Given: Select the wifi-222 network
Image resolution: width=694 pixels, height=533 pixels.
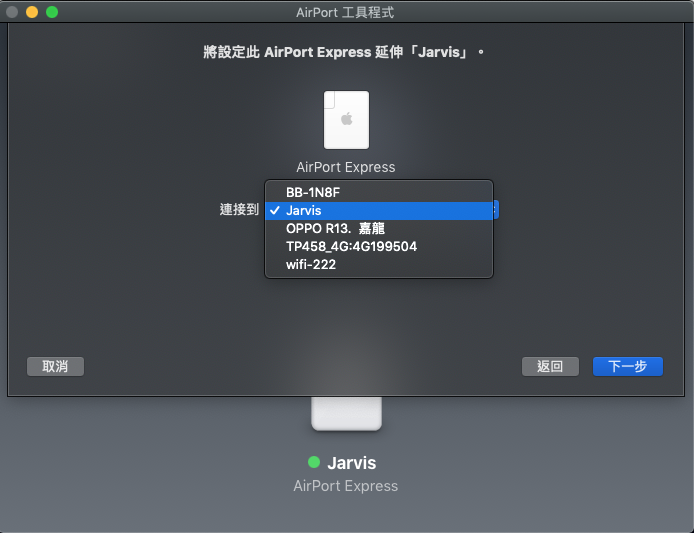Looking at the screenshot, I should tap(378, 265).
